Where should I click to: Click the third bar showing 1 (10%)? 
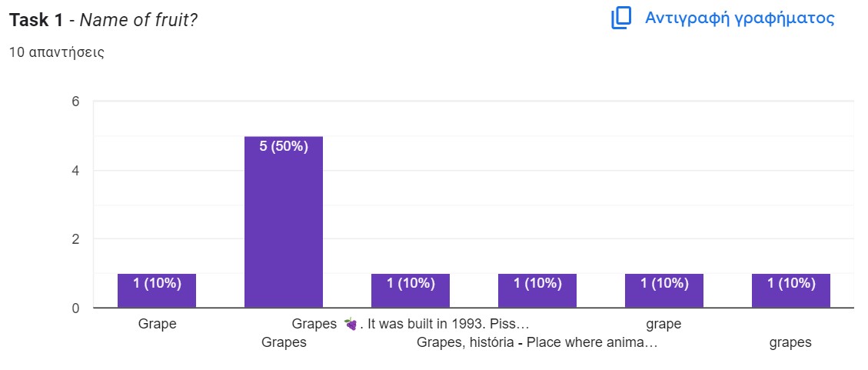[411, 291]
